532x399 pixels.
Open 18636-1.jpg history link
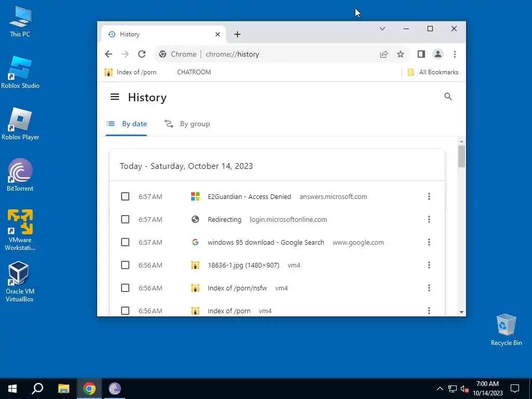point(244,265)
